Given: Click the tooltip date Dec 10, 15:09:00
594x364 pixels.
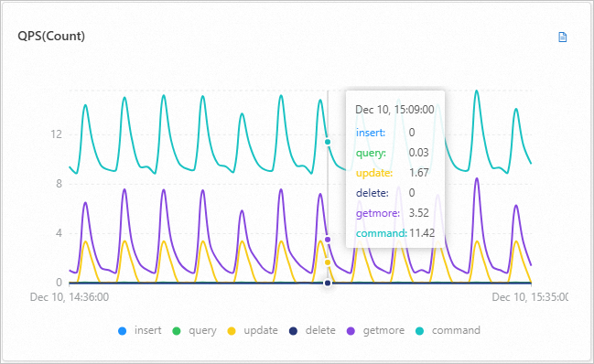Looking at the screenshot, I should [394, 110].
